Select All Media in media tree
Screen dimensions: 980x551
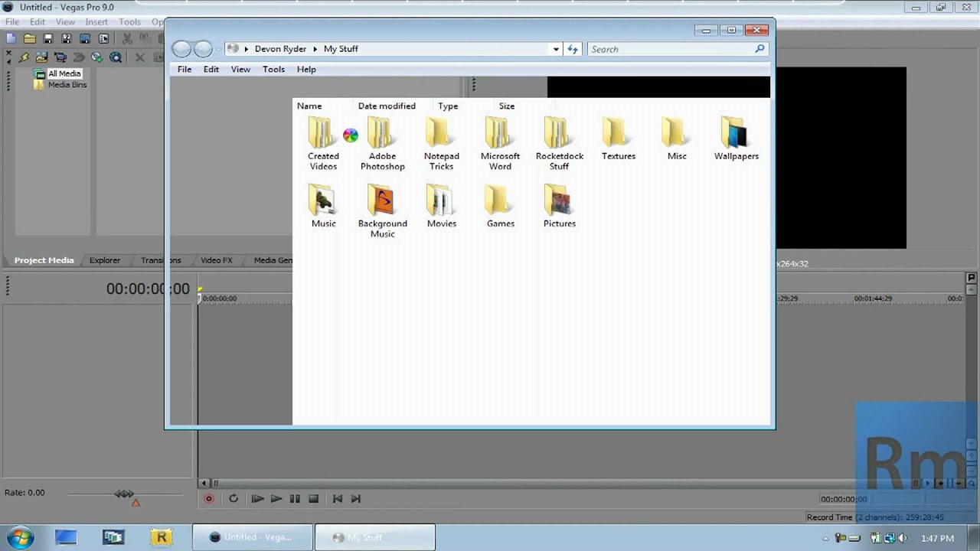pyautogui.click(x=64, y=73)
